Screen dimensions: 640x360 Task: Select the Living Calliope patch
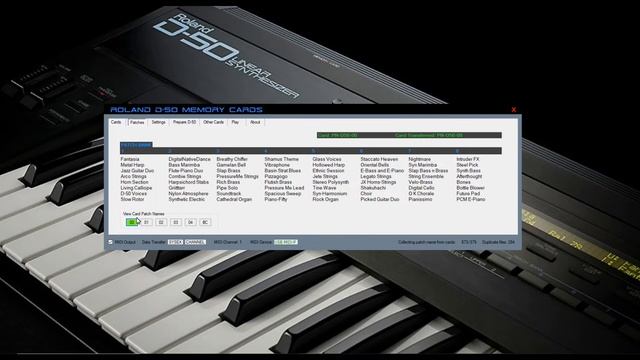click(x=136, y=188)
